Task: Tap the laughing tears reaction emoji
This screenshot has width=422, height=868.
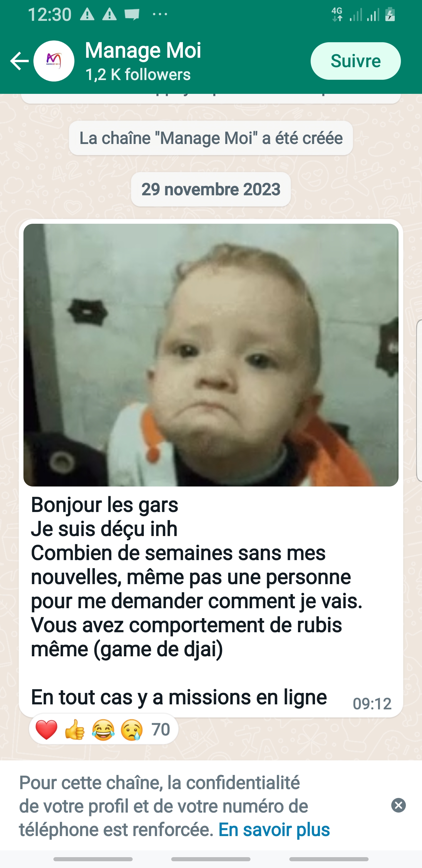Action: click(103, 729)
